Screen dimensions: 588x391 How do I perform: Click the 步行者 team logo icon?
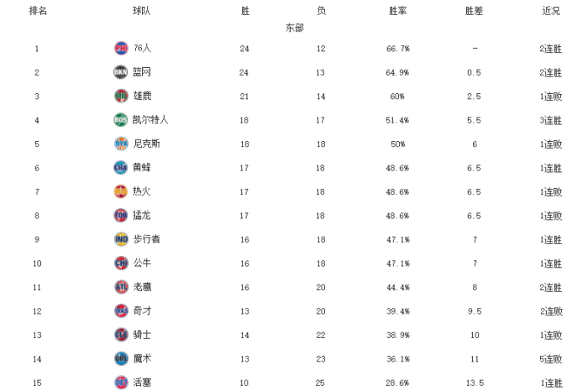click(x=121, y=239)
